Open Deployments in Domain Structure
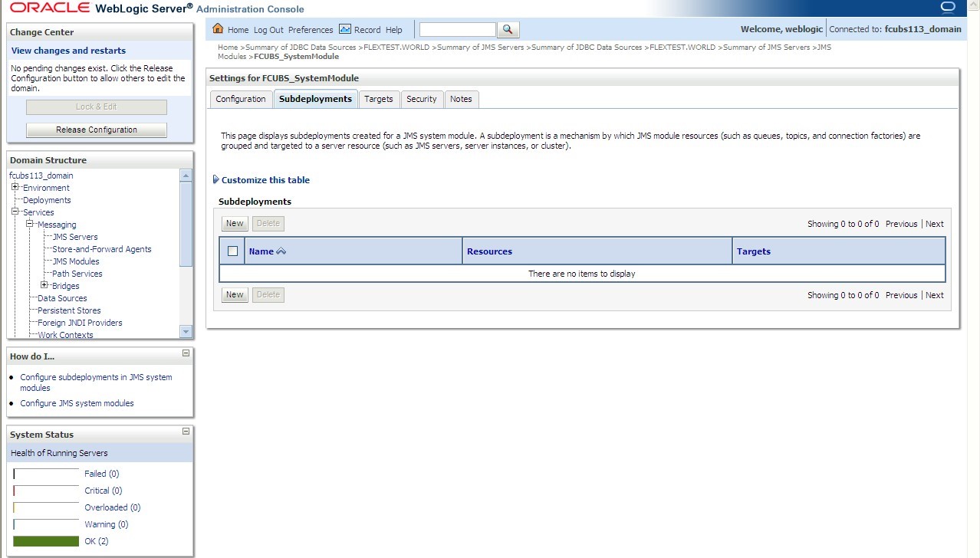 pos(47,200)
